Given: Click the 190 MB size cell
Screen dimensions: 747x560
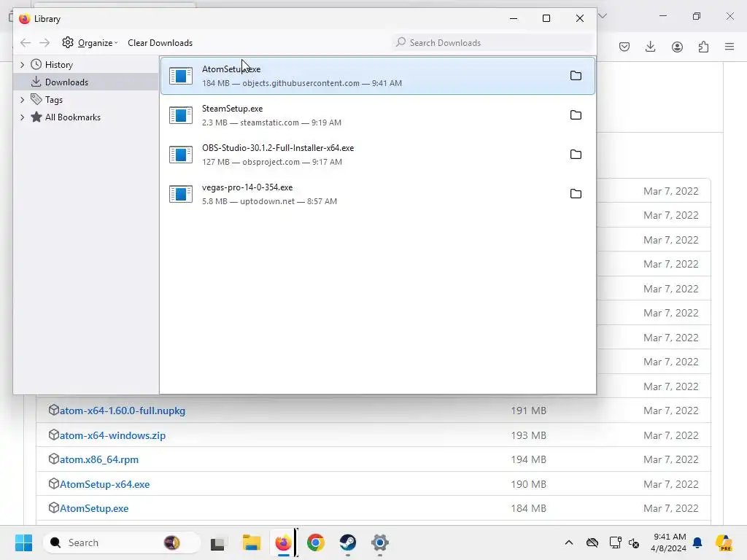Looking at the screenshot, I should pyautogui.click(x=528, y=484).
